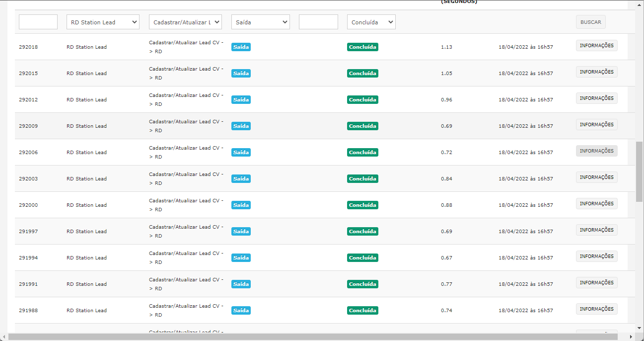This screenshot has width=644, height=341.
Task: Click the duration value 1.13
Action: 446,47
